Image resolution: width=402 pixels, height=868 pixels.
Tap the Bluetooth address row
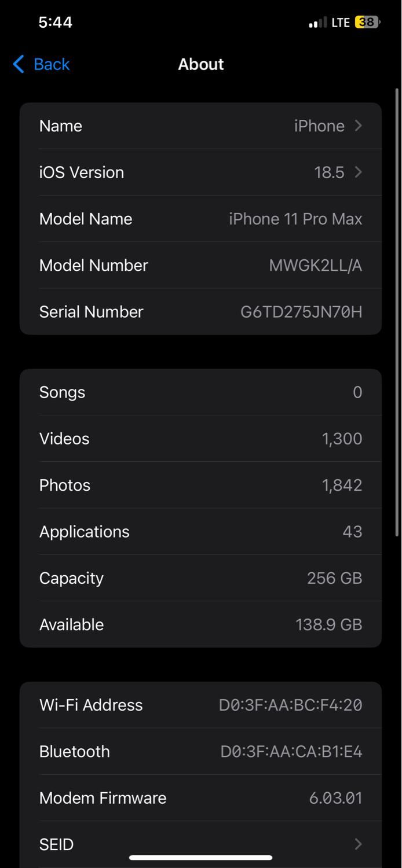200,751
